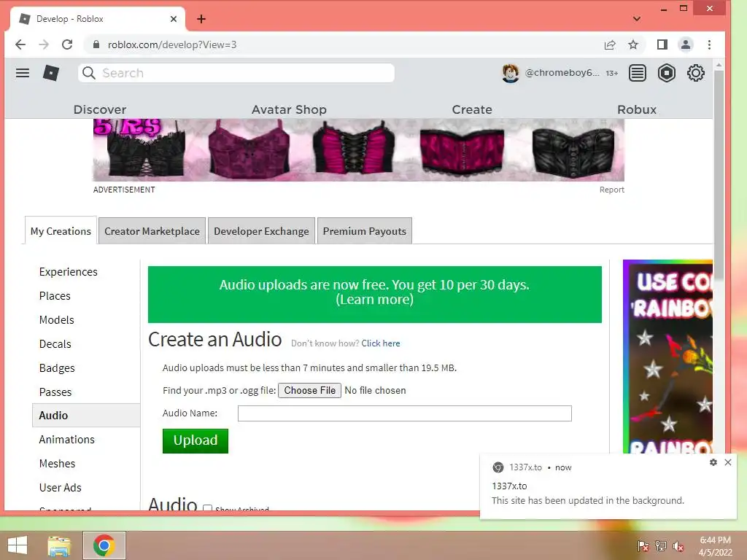Open the chromeboy6 avatar profile

[x=511, y=73]
